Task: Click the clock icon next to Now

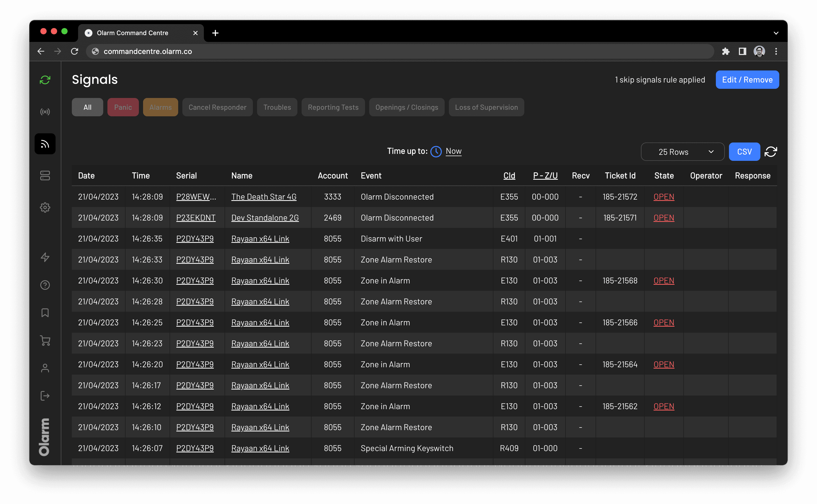Action: 436,151
